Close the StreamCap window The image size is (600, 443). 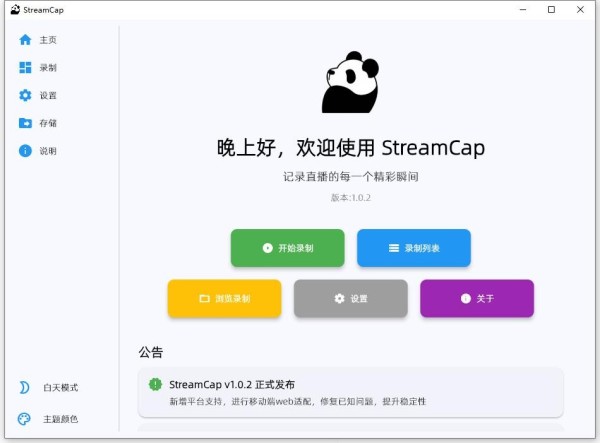[x=580, y=10]
